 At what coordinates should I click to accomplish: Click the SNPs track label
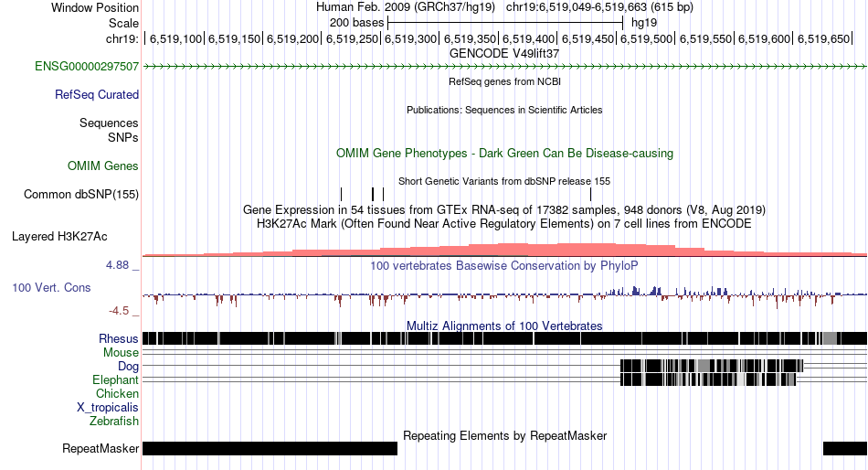point(123,137)
